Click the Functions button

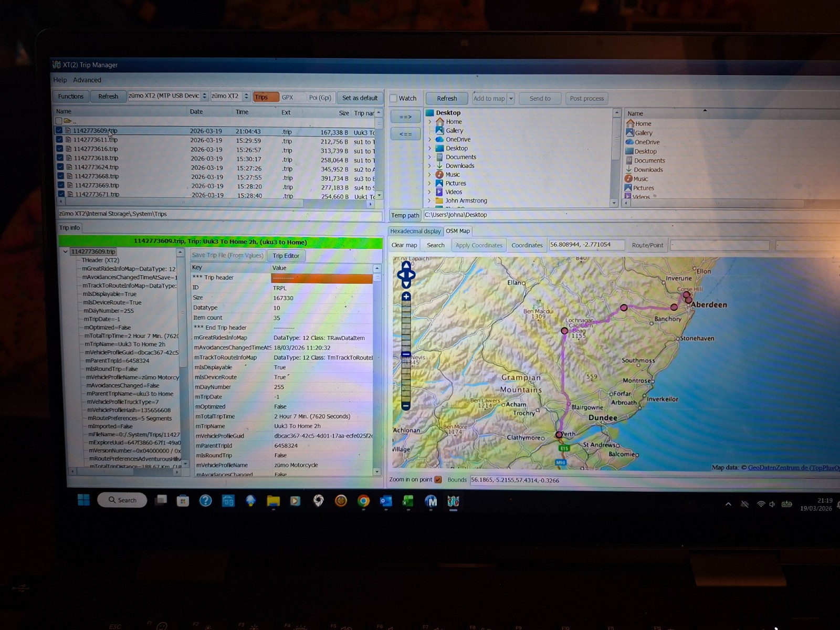tap(71, 96)
